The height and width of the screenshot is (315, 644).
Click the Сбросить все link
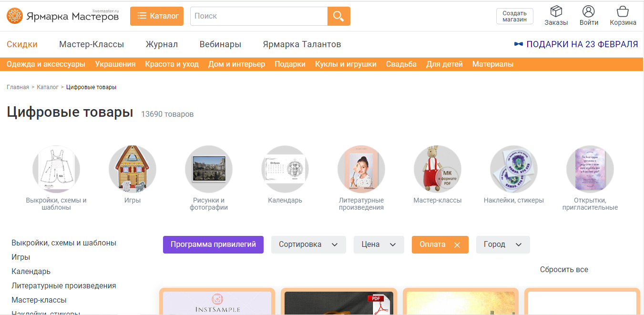(564, 270)
